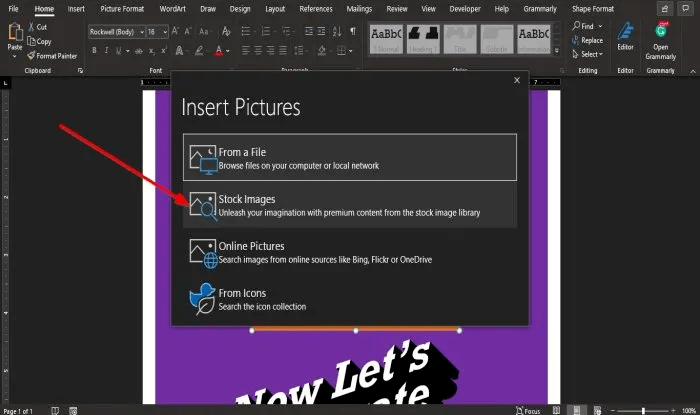700x415 pixels.
Task: Open the font name dropdown
Action: pyautogui.click(x=142, y=32)
